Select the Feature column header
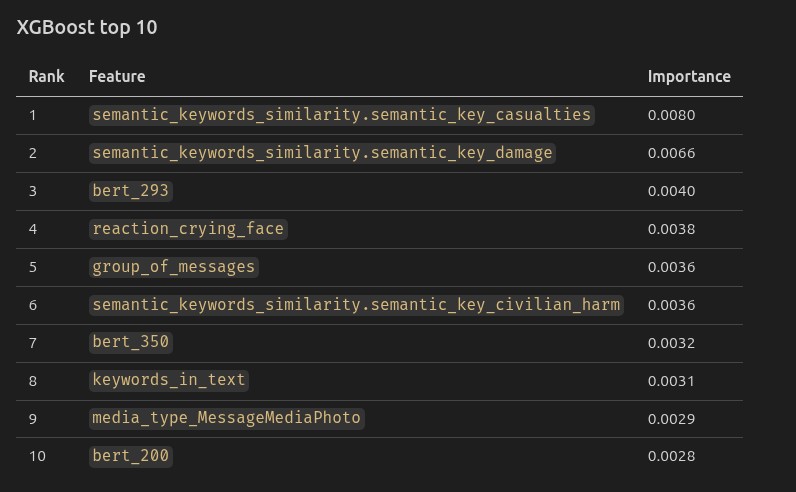Screen dimensions: 796x492 tap(117, 76)
